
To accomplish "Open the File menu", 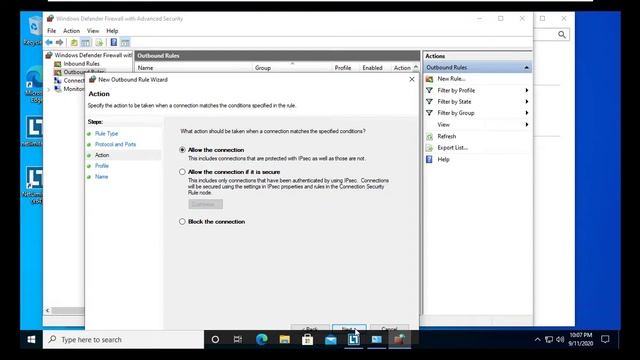I will 51,31.
